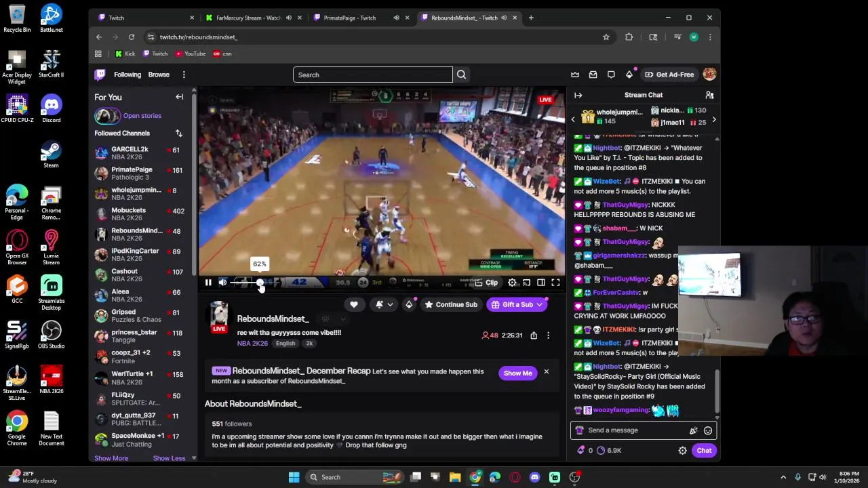Open a new browser tab

(x=531, y=18)
